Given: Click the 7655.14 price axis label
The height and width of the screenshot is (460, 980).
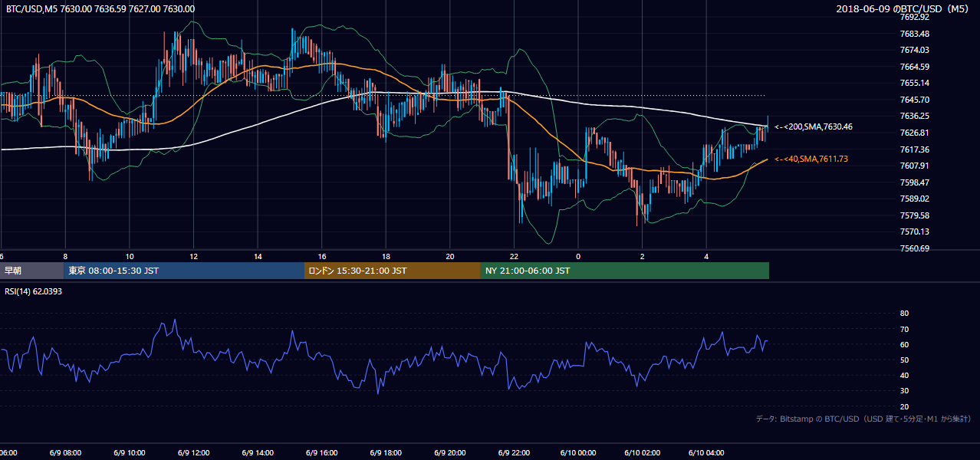Looking at the screenshot, I should pyautogui.click(x=915, y=83).
